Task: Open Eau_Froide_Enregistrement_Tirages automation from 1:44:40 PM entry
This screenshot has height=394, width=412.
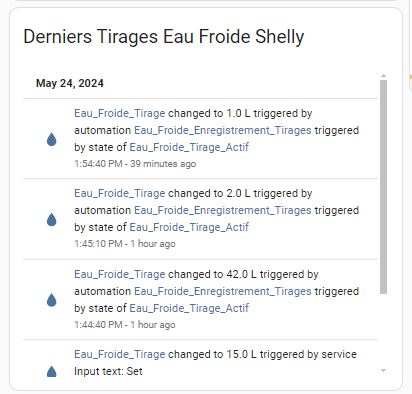Action: pos(223,292)
